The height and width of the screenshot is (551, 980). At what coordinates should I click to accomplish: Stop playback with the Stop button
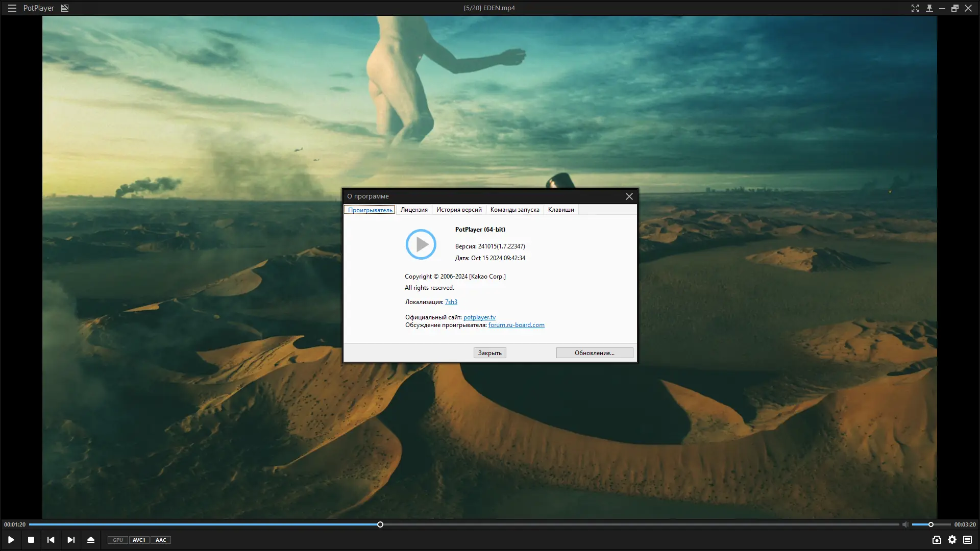coord(31,540)
